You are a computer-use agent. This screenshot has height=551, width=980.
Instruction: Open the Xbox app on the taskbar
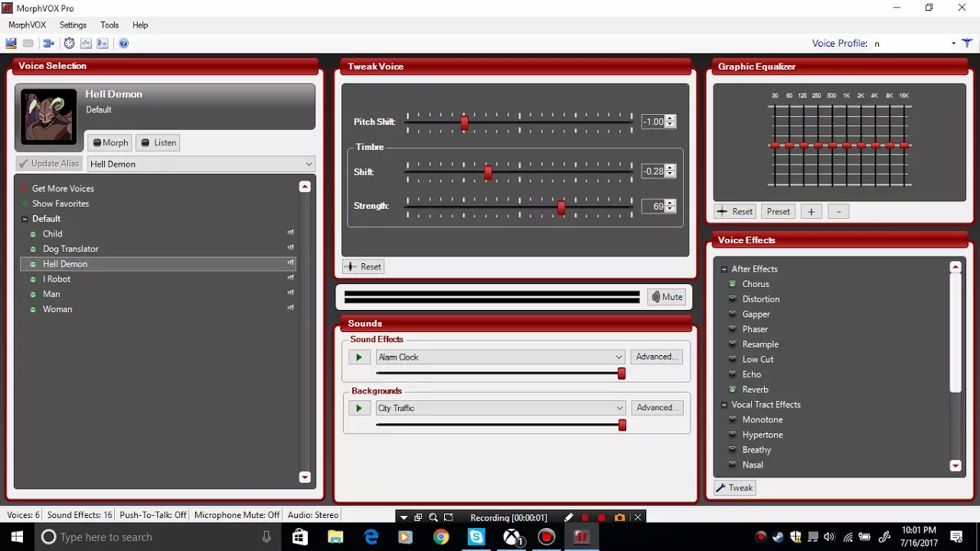point(512,537)
